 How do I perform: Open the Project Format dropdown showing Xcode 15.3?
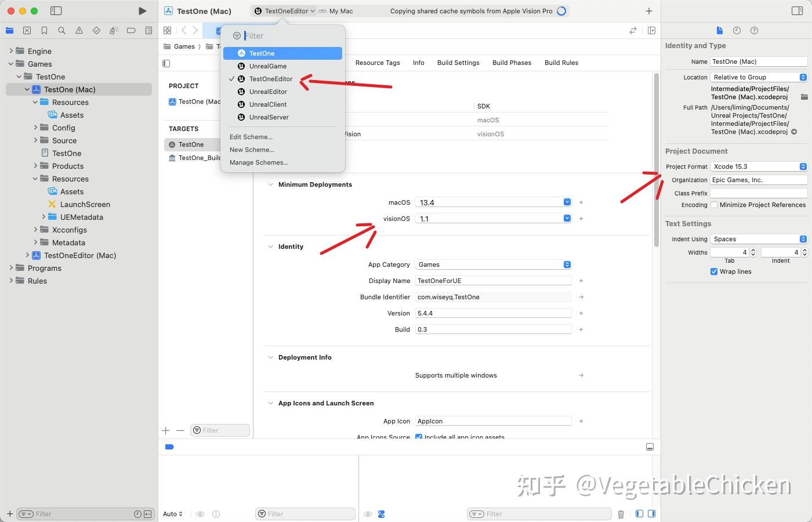(x=803, y=166)
